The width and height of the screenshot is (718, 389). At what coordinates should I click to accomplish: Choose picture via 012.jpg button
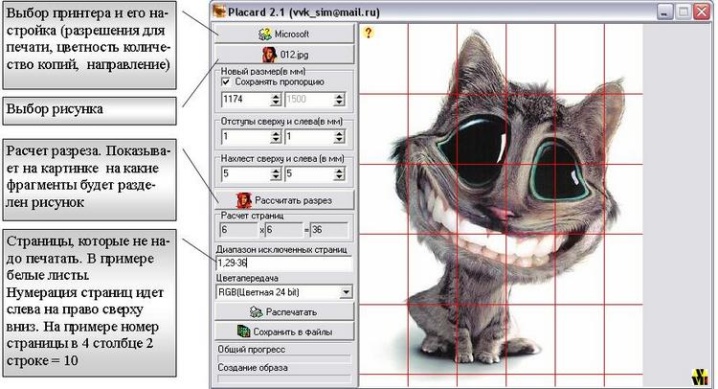pos(284,54)
